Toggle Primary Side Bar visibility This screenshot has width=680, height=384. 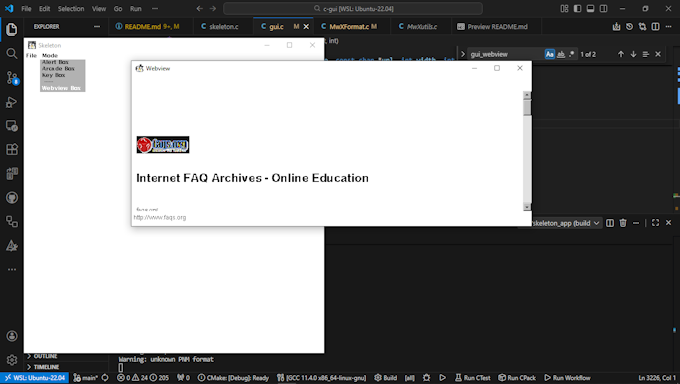point(577,9)
